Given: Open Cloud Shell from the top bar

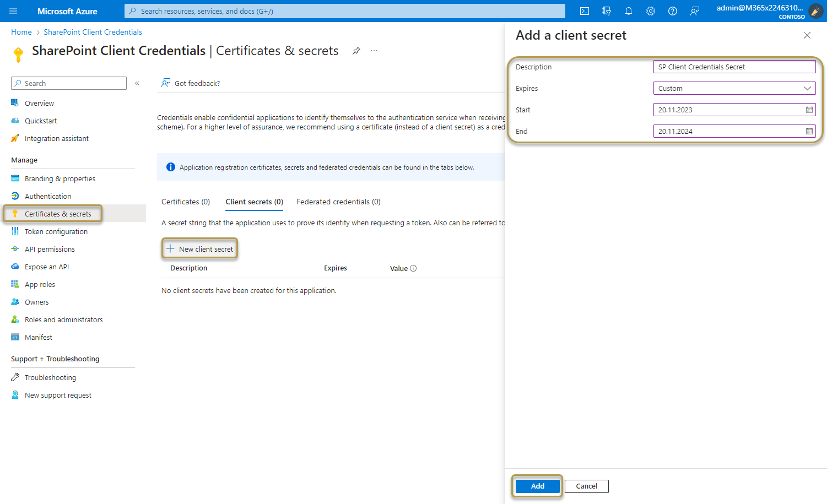Looking at the screenshot, I should pyautogui.click(x=584, y=10).
